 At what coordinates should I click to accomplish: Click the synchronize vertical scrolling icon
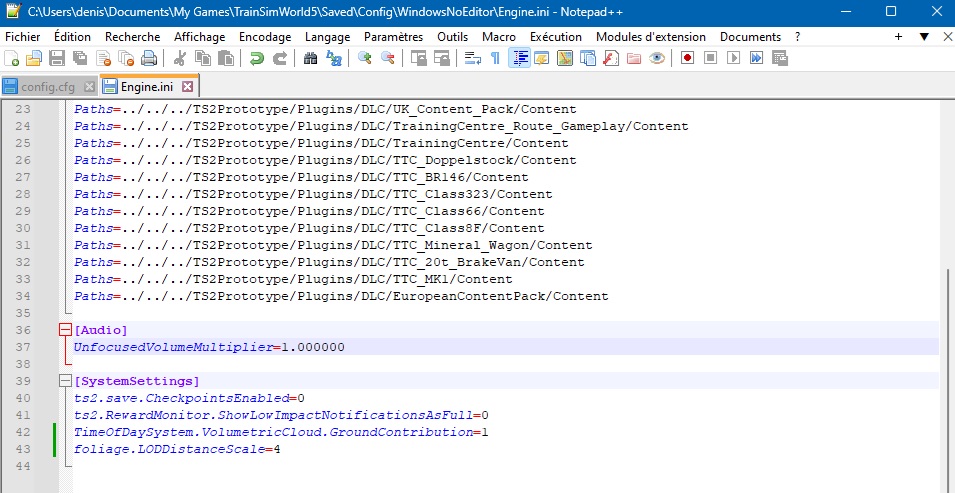point(418,59)
